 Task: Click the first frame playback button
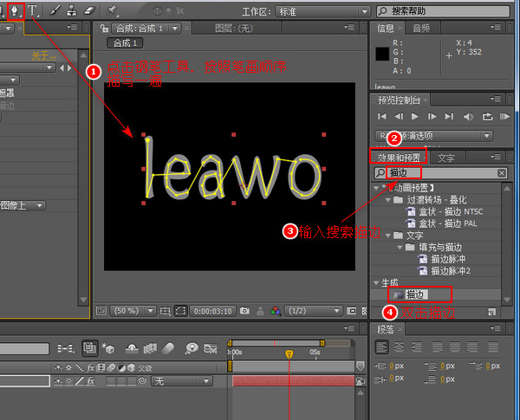[382, 116]
